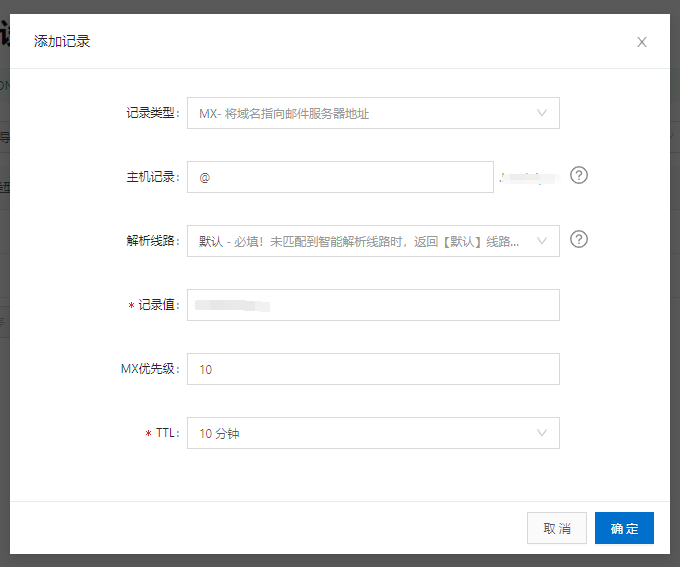
Task: Expand the 解析线路 dropdown set to 默认
Action: pos(373,241)
